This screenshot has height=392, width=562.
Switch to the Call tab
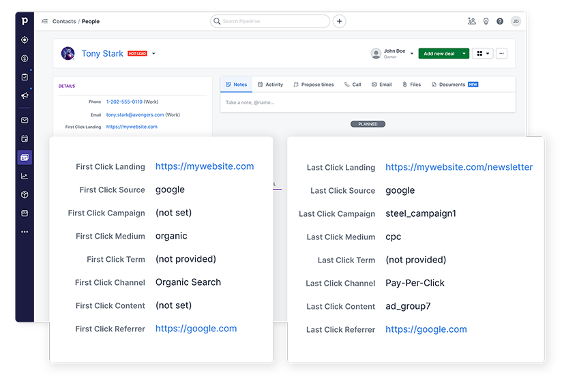point(353,85)
